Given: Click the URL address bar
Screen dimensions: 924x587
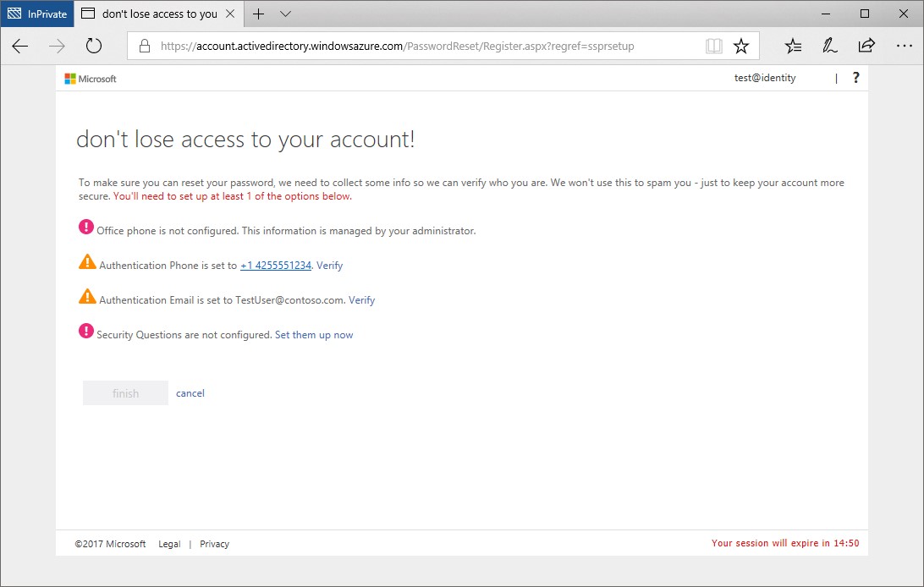Looking at the screenshot, I should (443, 46).
